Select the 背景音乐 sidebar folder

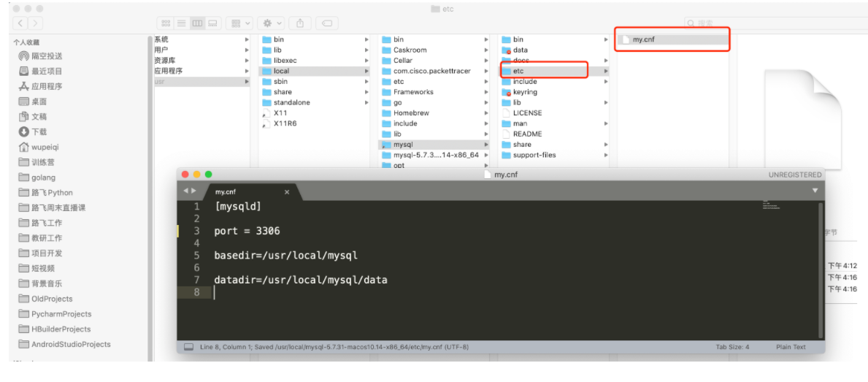point(40,283)
